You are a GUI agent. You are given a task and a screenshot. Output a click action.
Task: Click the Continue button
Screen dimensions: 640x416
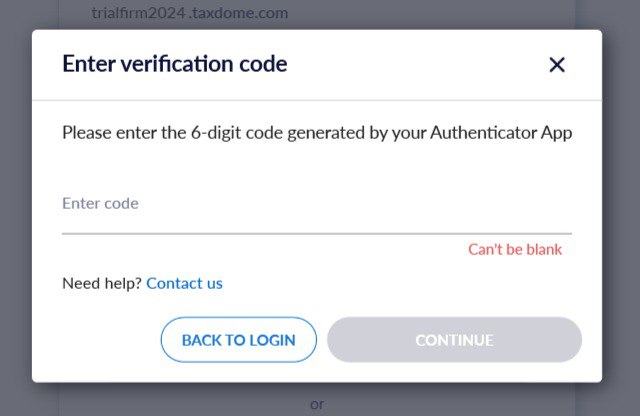pyautogui.click(x=454, y=340)
